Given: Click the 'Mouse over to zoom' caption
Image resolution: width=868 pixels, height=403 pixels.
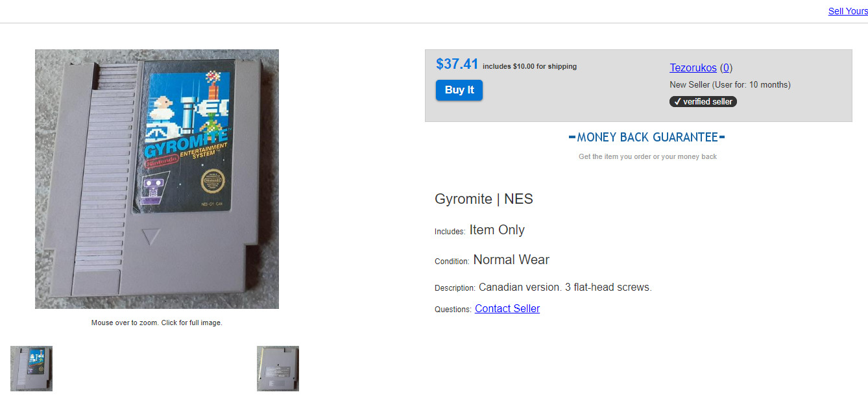Looking at the screenshot, I should tap(157, 323).
